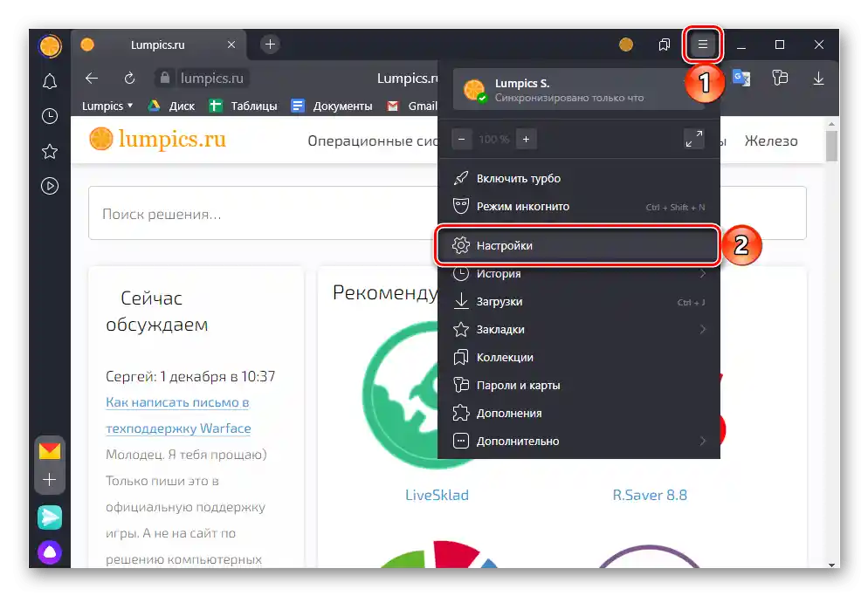This screenshot has width=868, height=596.
Task: Expand Закладки submenu
Action: (x=578, y=329)
